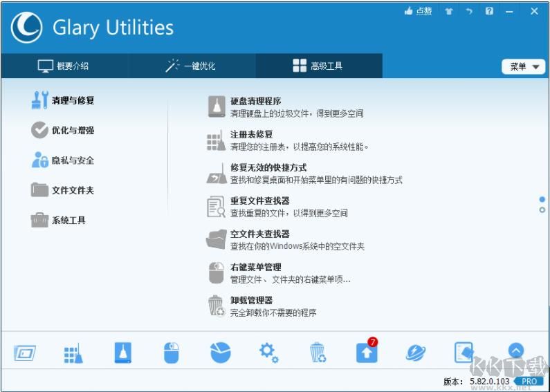Screen dimensions: 550x392
Task: Click the description 清理硬盘上的垃圾文件，得到更多空间
Action: [297, 113]
